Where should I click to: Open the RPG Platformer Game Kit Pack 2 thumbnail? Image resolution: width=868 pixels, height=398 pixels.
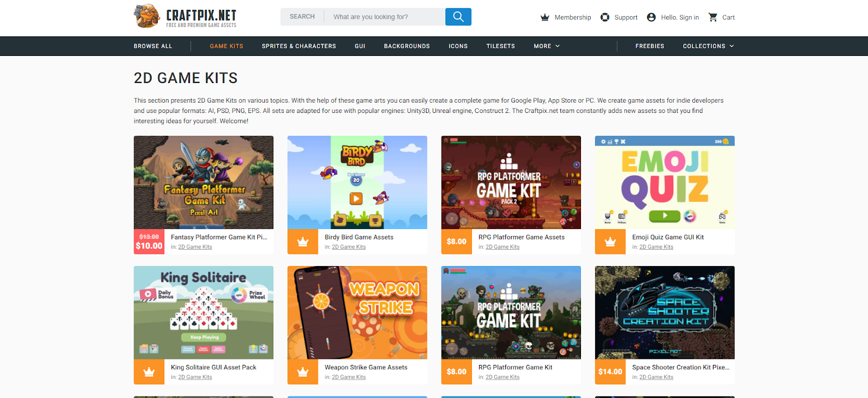click(x=511, y=182)
